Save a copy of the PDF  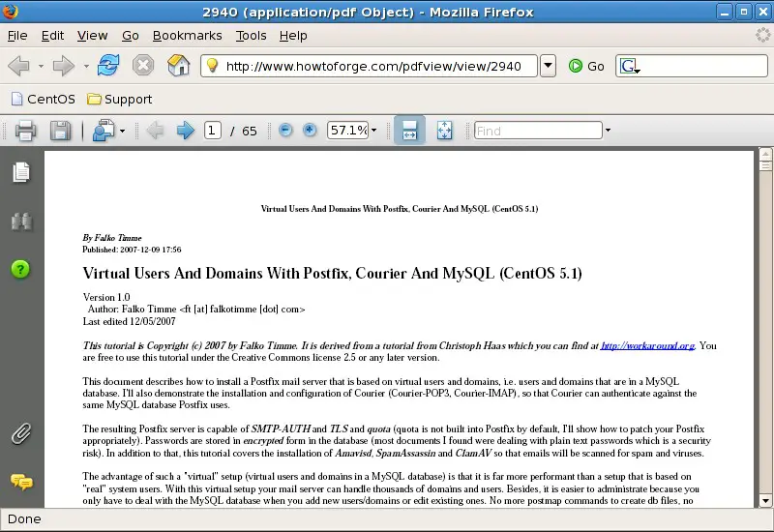[60, 131]
